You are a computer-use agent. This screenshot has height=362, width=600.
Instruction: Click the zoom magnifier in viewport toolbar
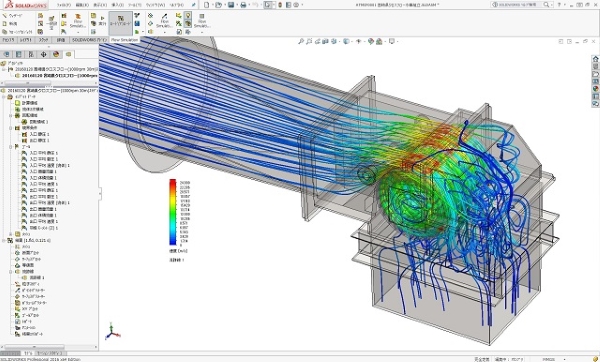click(301, 41)
